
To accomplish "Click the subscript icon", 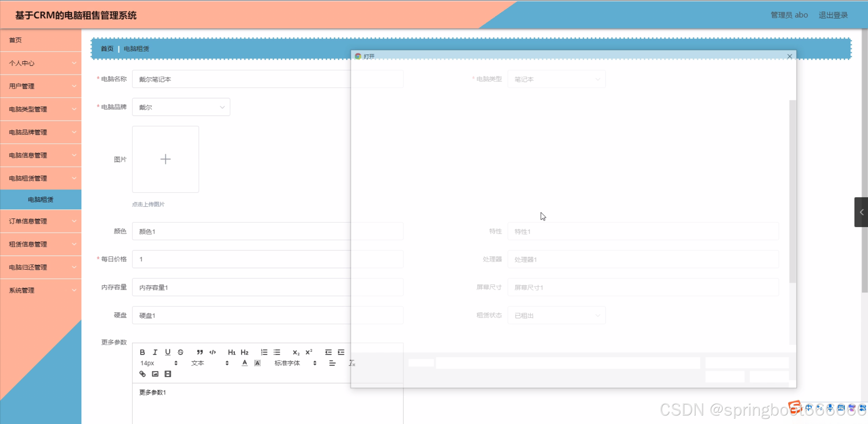I will [x=296, y=352].
